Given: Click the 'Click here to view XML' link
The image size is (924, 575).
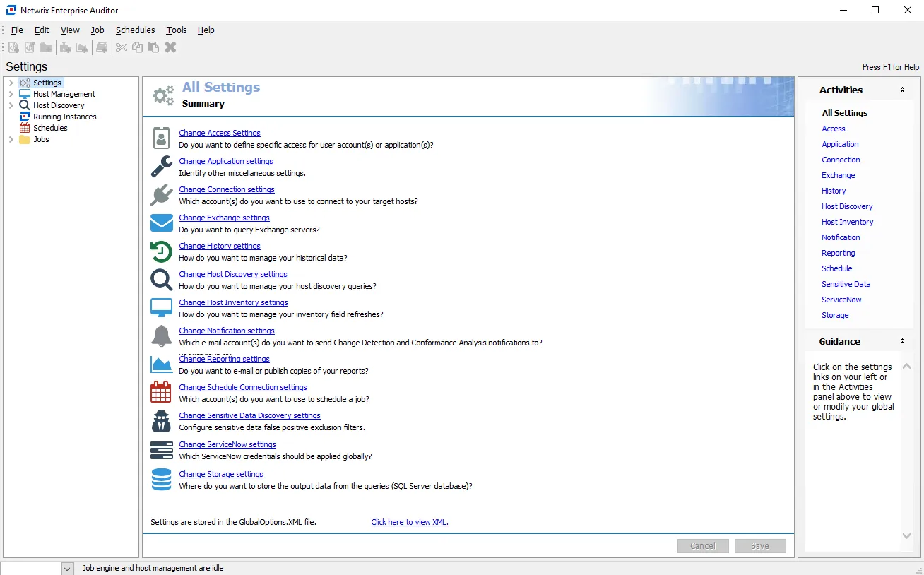Looking at the screenshot, I should (410, 522).
